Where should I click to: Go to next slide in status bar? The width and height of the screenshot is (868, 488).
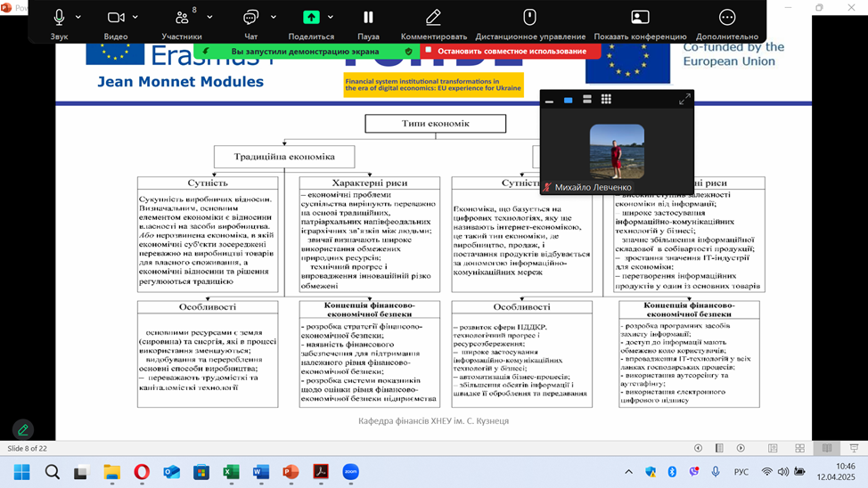point(741,448)
